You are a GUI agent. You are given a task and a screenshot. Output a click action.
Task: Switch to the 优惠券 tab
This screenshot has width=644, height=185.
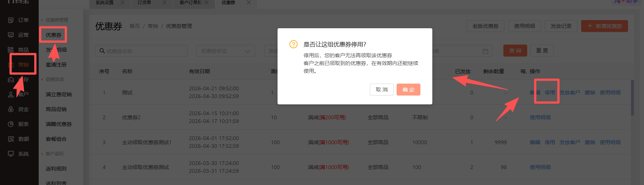[x=228, y=3]
